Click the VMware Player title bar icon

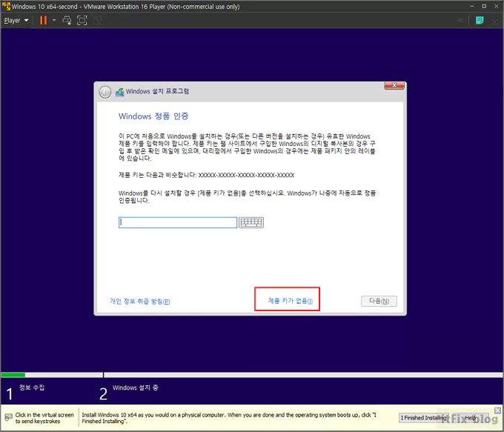click(6, 7)
